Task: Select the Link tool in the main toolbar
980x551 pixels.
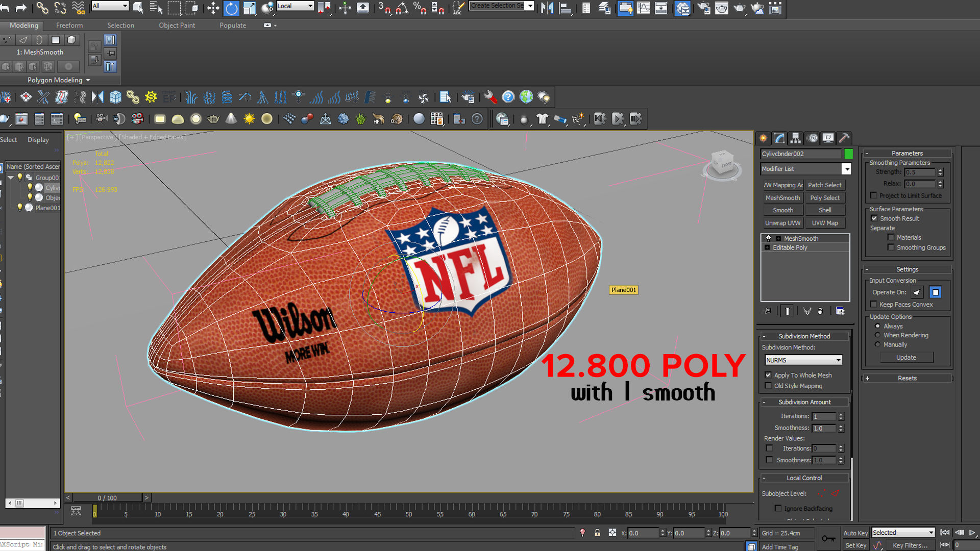Action: point(42,8)
